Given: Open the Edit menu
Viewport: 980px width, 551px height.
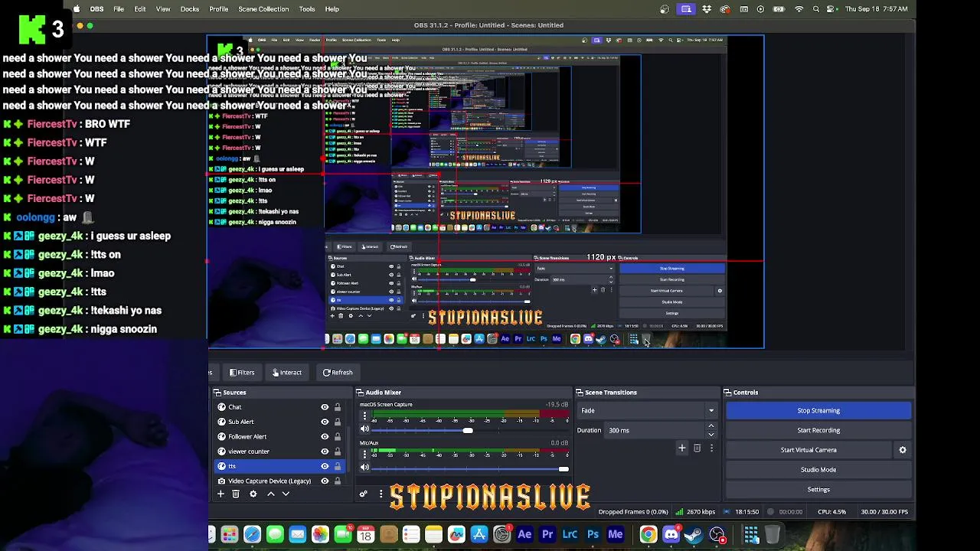Looking at the screenshot, I should tap(140, 9).
